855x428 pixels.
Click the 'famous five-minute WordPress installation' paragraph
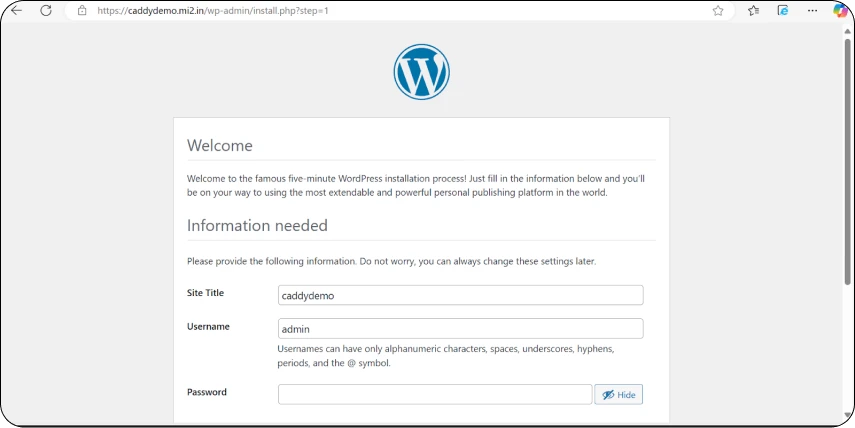[416, 185]
